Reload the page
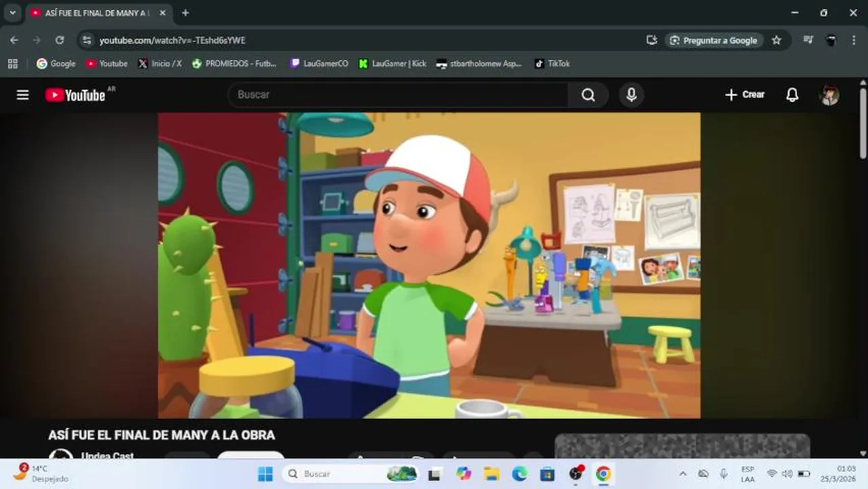This screenshot has width=868, height=489. pyautogui.click(x=60, y=40)
